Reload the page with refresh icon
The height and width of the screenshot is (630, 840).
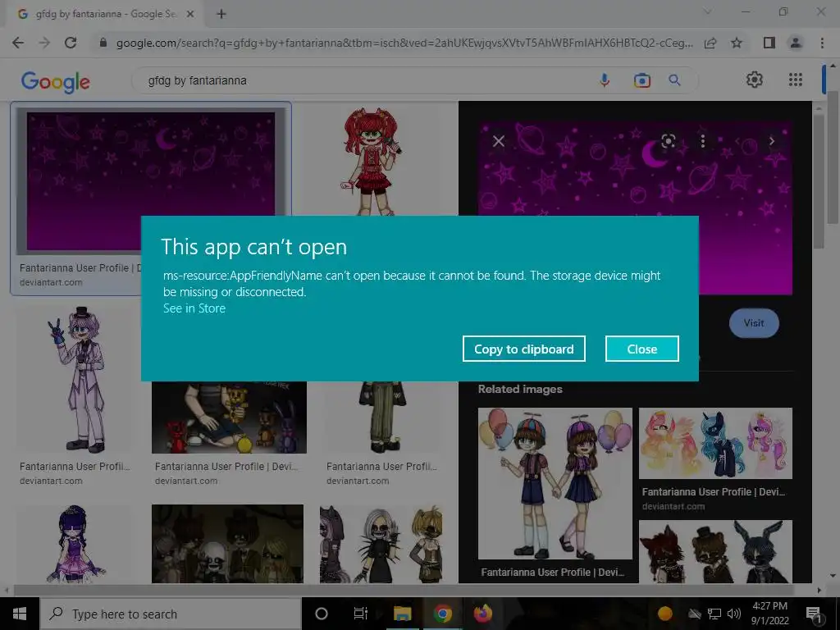point(71,43)
